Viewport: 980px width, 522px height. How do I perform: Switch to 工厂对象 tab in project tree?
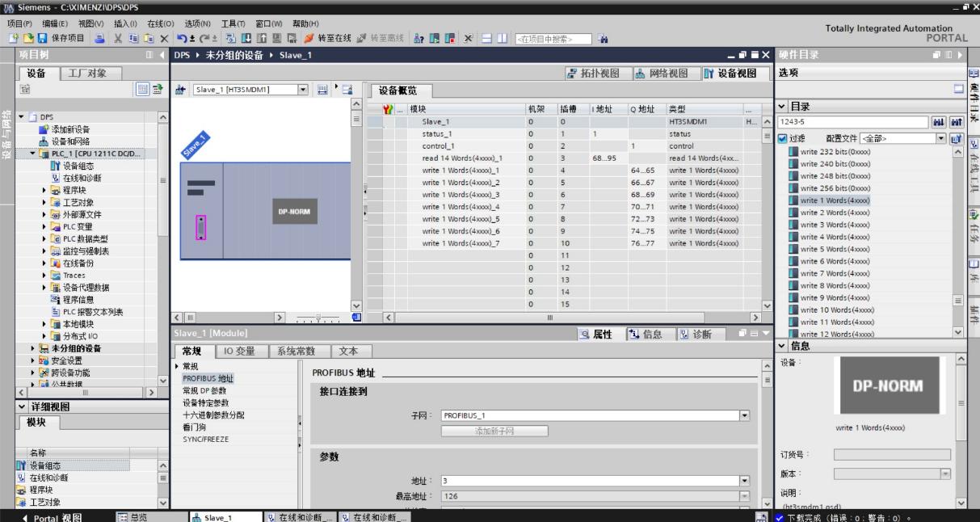click(90, 74)
